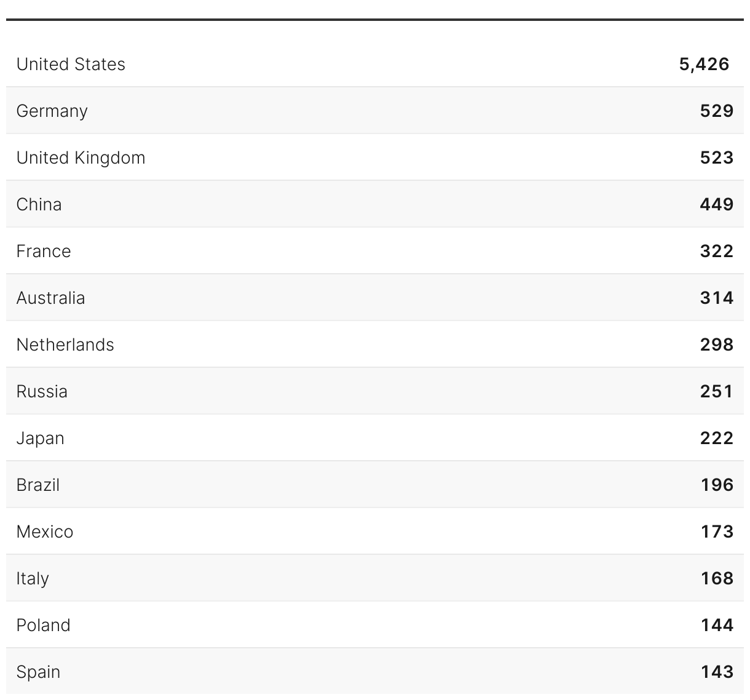Select the 523 figure for United Kingdom
This screenshot has width=750, height=700.
pos(716,157)
